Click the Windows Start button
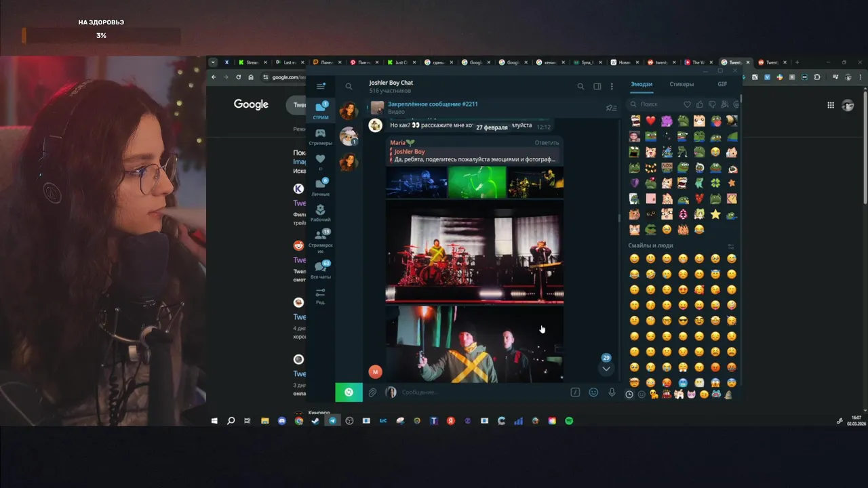The height and width of the screenshot is (488, 868). [214, 421]
